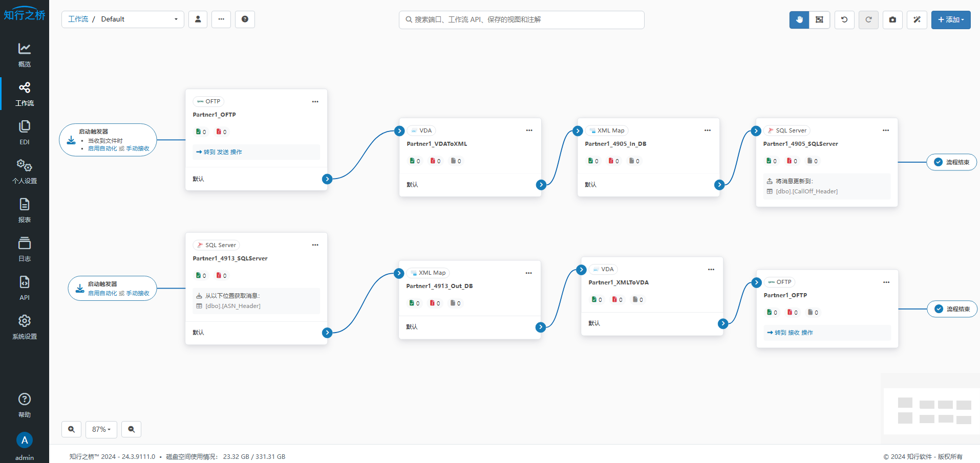The width and height of the screenshot is (980, 463).
Task: Go to 个人设置 in the sidebar
Action: coord(25,171)
